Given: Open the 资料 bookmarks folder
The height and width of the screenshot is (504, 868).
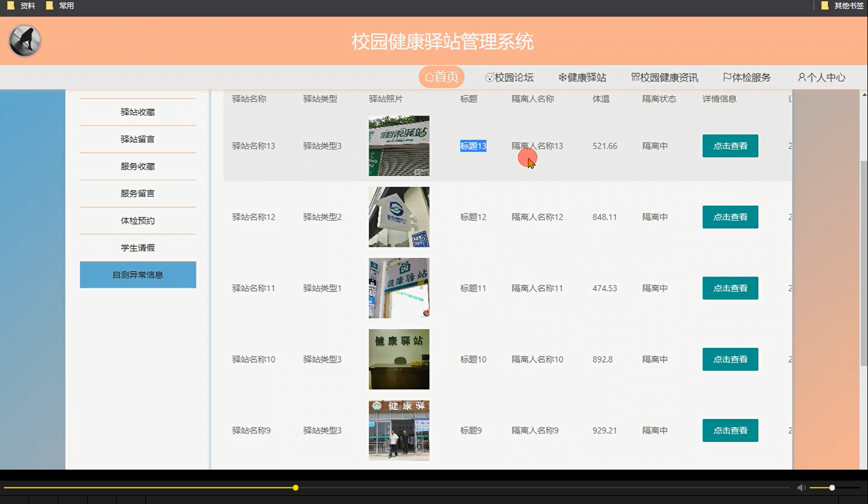Looking at the screenshot, I should pos(22,6).
